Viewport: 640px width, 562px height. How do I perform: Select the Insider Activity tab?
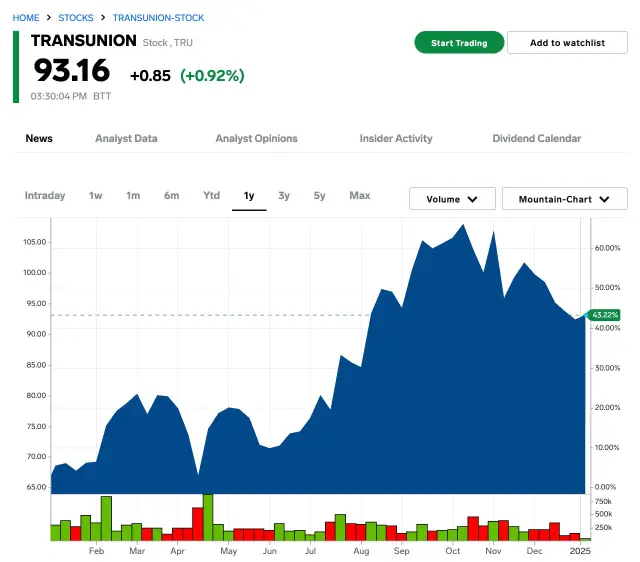click(396, 139)
